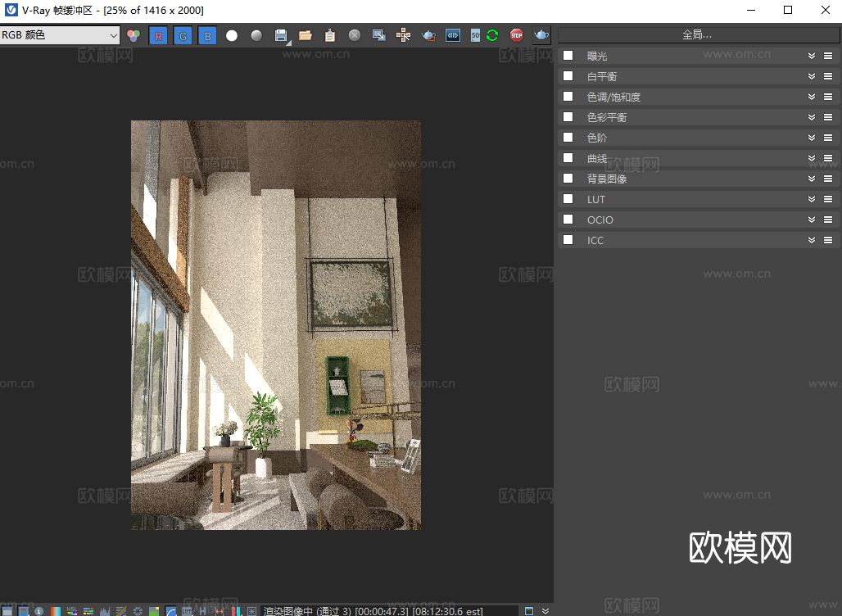
Task: Open the 色阶 layer hamburger menu
Action: [828, 138]
